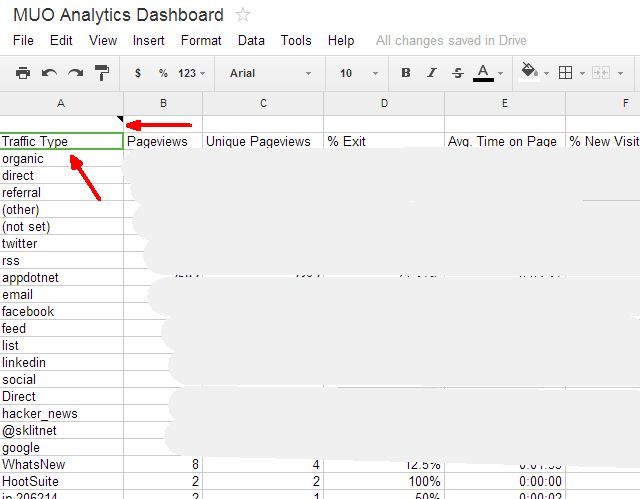Star the MUO Analytics Dashboard document
Viewport: 640px width, 499px height.
tap(242, 15)
